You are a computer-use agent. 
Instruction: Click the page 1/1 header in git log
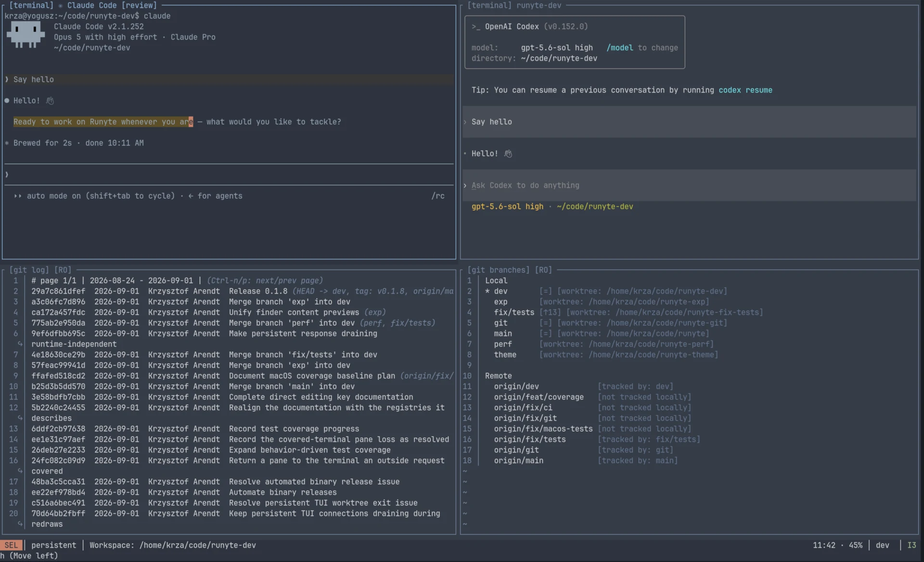(x=177, y=281)
